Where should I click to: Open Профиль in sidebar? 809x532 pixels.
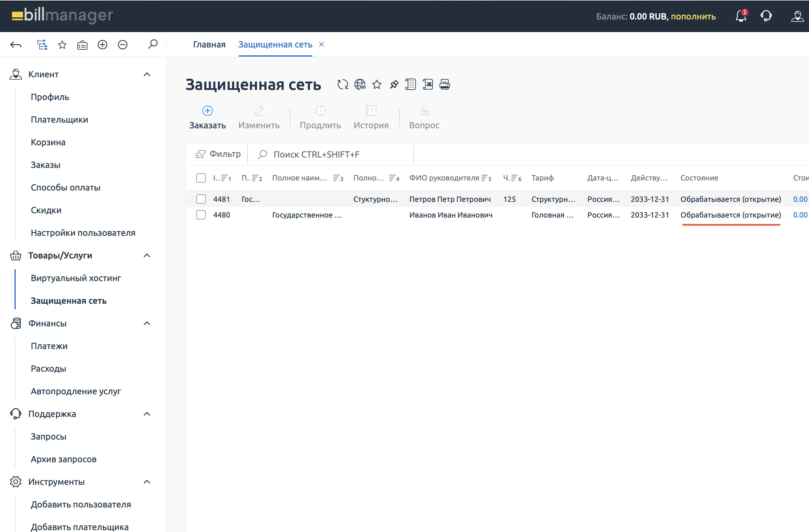pyautogui.click(x=50, y=97)
